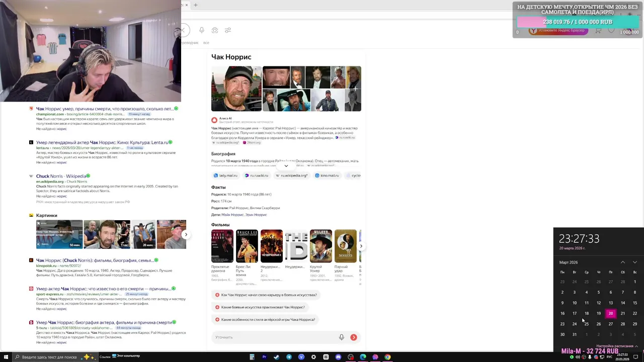
Task: Click the ru.ruwiki.ru source chip
Action: tap(257, 175)
